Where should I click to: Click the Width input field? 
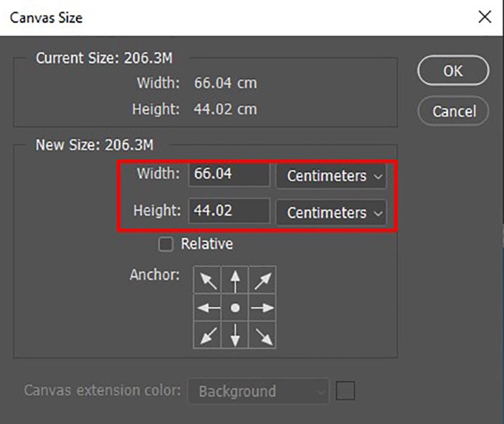[x=229, y=174]
